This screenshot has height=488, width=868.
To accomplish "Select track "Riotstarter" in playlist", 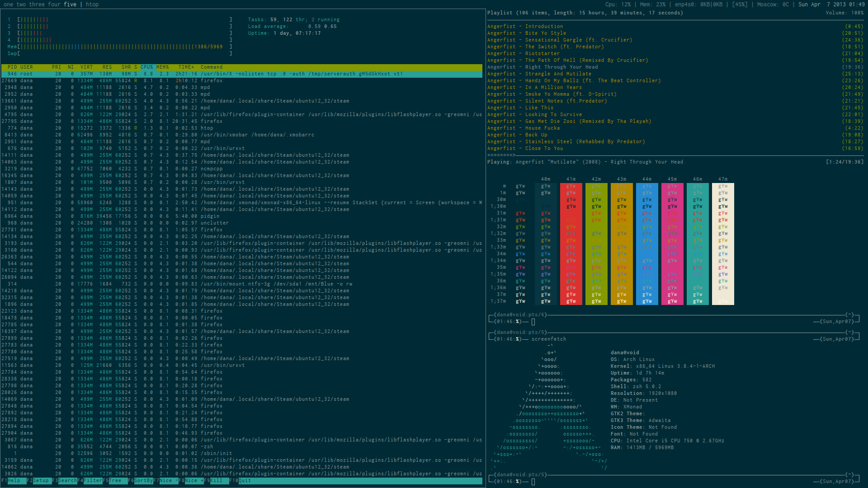I will [542, 53].
